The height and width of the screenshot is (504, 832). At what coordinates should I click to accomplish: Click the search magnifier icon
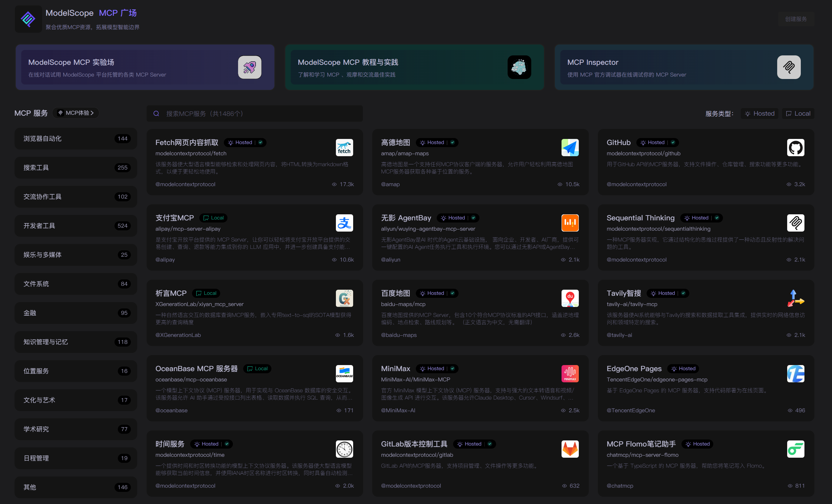156,114
